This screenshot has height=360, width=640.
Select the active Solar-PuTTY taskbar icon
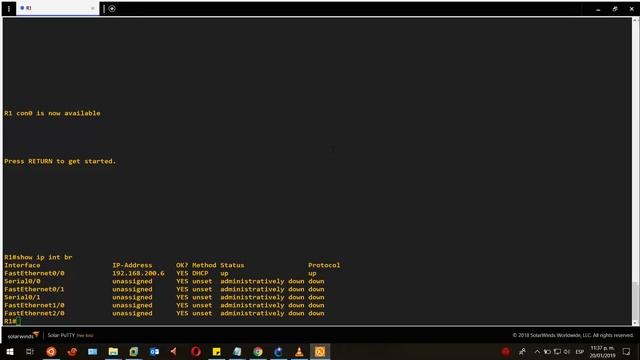pos(320,351)
